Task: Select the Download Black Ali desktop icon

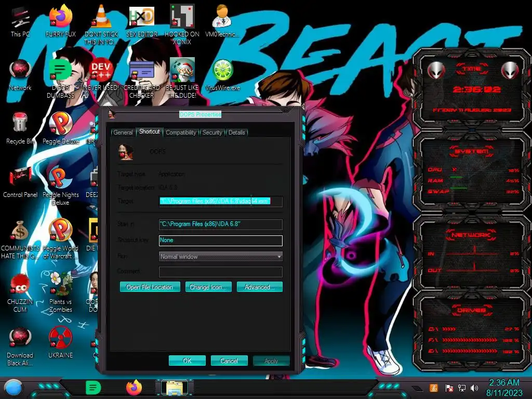Action: [x=20, y=346]
